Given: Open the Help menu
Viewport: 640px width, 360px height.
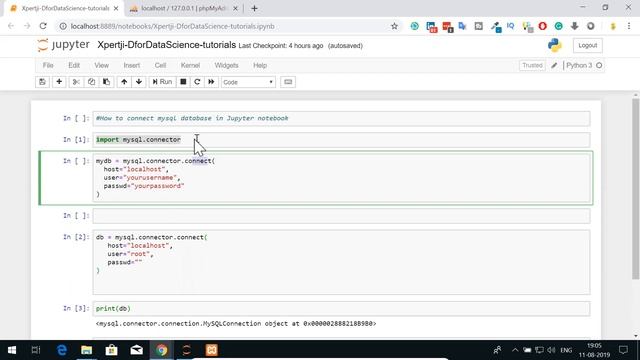Looking at the screenshot, I should point(260,65).
